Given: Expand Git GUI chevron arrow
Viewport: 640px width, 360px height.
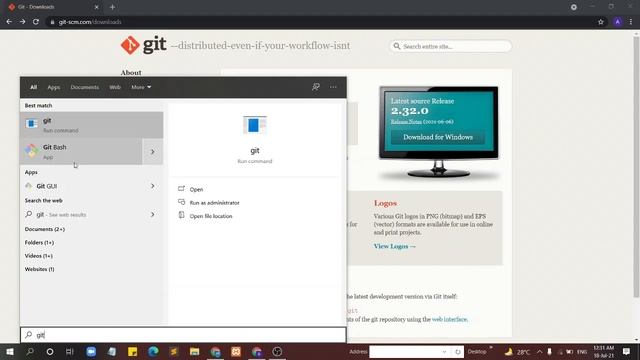Looking at the screenshot, I should tap(153, 186).
